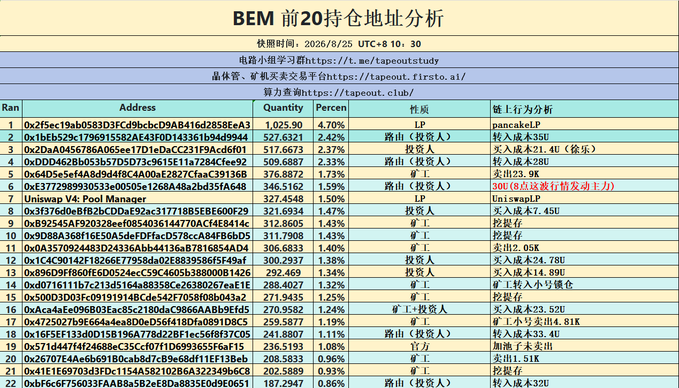Click the 卖出2.05K cell
Image resolution: width=679 pixels, height=388 pixels.
click(x=585, y=248)
